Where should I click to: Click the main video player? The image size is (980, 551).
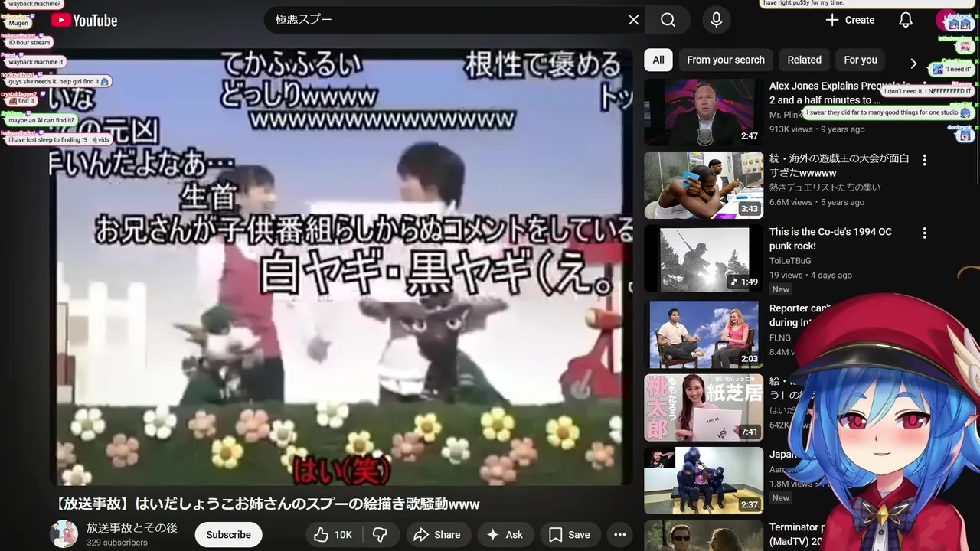[341, 267]
